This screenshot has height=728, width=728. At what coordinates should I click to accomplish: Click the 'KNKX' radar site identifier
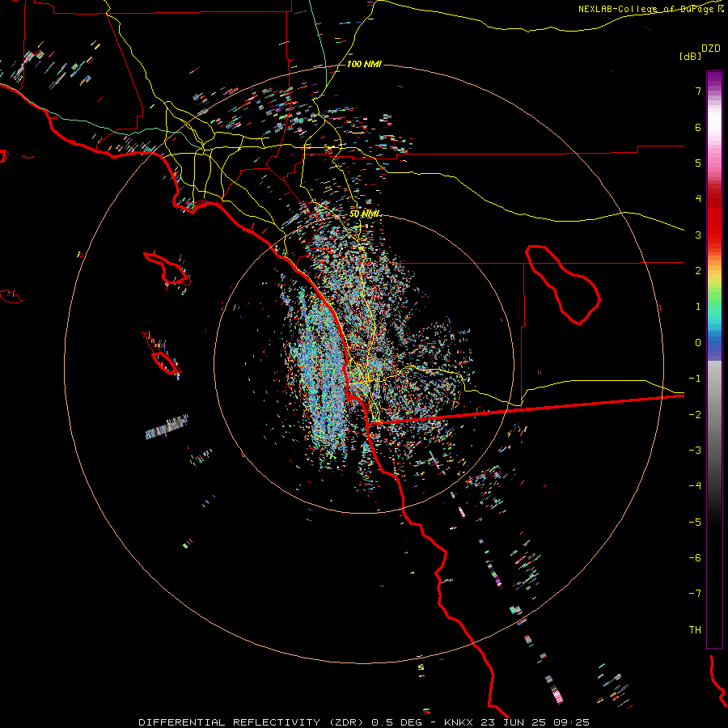459,722
